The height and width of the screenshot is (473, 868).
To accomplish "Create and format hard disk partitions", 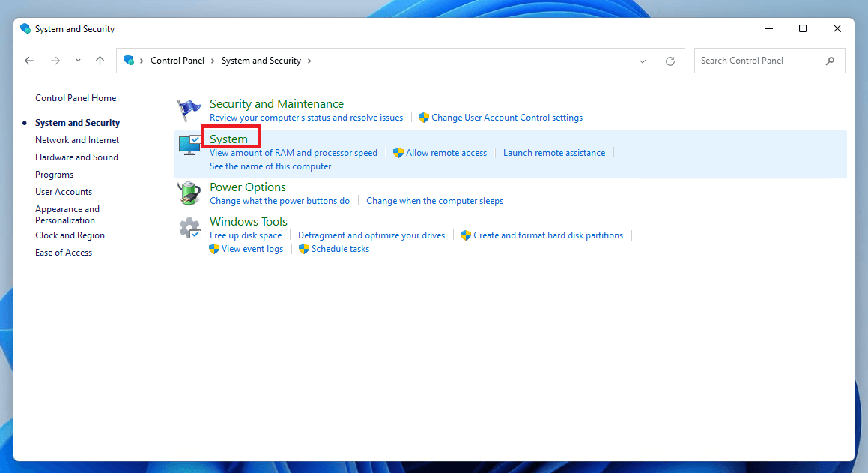I will [548, 235].
